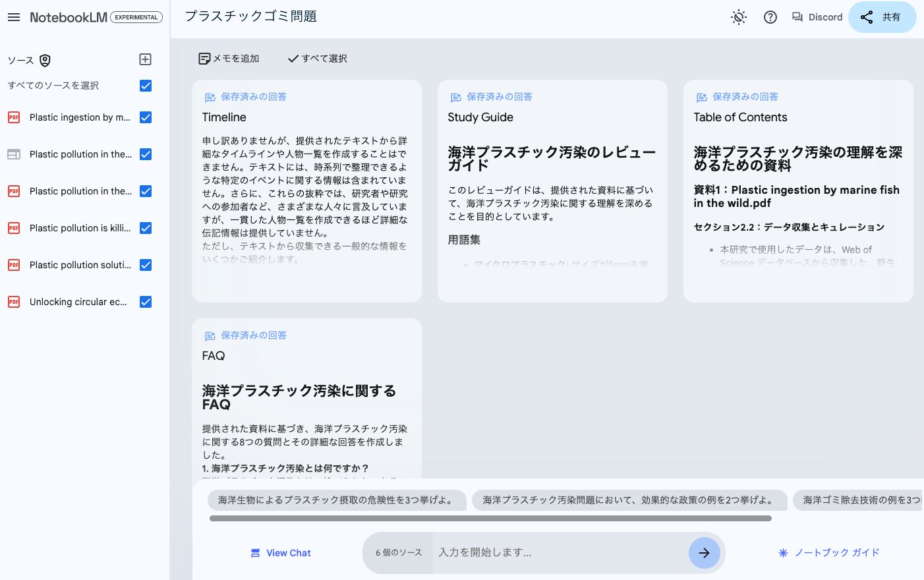Uncheck the すべてのソースを選択 checkbox
This screenshot has height=580, width=924.
coord(146,86)
